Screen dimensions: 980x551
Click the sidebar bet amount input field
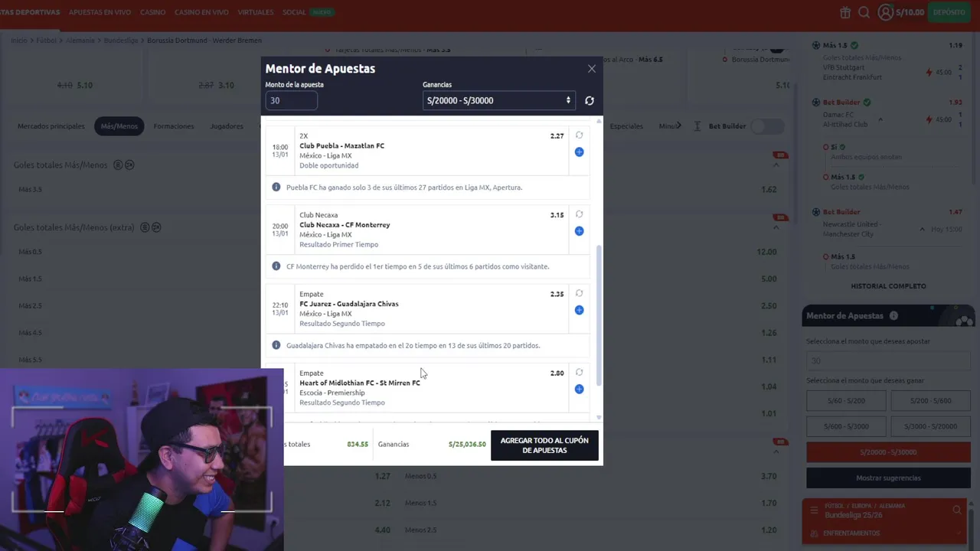pyautogui.click(x=888, y=360)
